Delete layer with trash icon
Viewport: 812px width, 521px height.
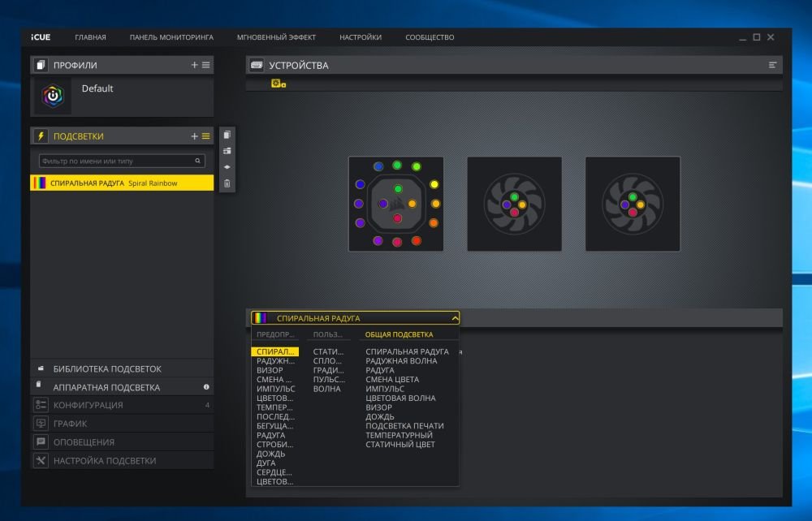(227, 183)
